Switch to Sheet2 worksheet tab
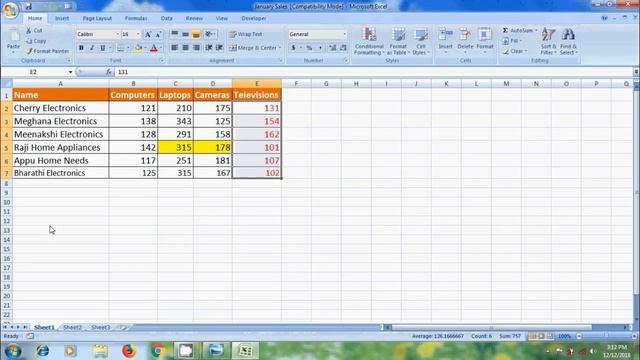 [x=73, y=327]
